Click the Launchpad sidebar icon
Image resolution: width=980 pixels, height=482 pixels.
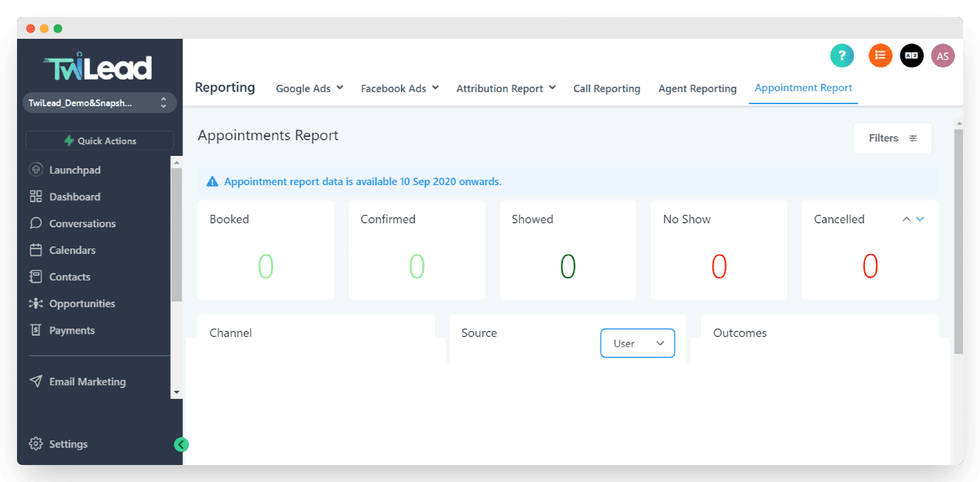[36, 170]
